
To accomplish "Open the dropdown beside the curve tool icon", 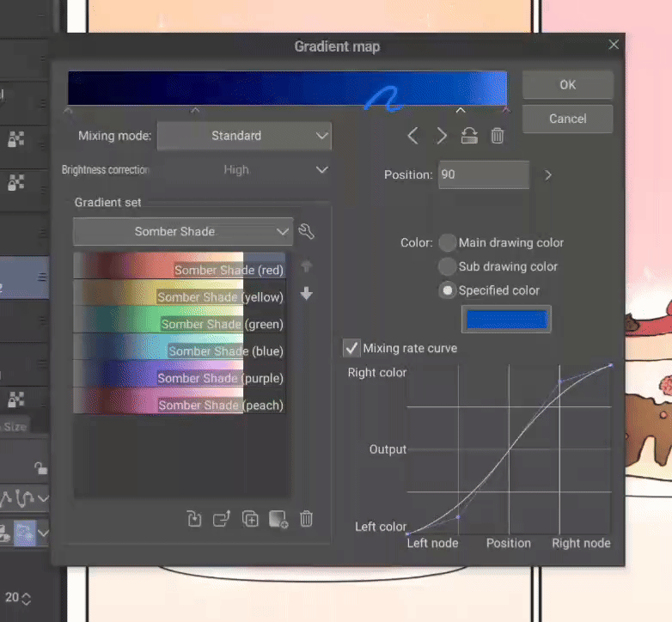I will tap(43, 498).
